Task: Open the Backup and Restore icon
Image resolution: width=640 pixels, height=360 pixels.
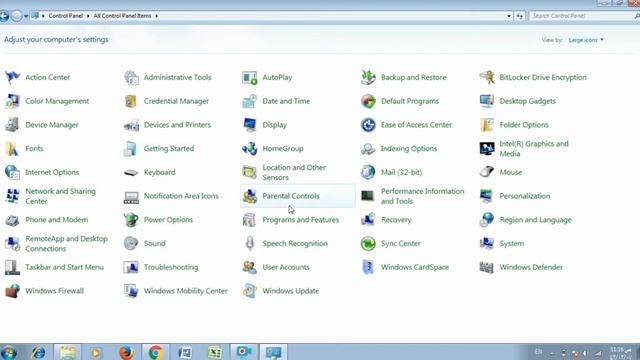Action: pos(368,77)
